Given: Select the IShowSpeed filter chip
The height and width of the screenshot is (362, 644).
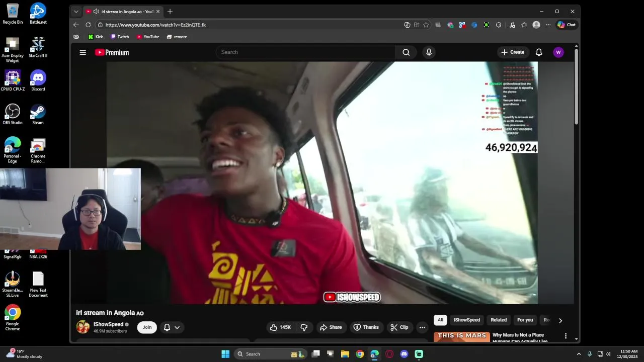Looking at the screenshot, I should tap(467, 320).
